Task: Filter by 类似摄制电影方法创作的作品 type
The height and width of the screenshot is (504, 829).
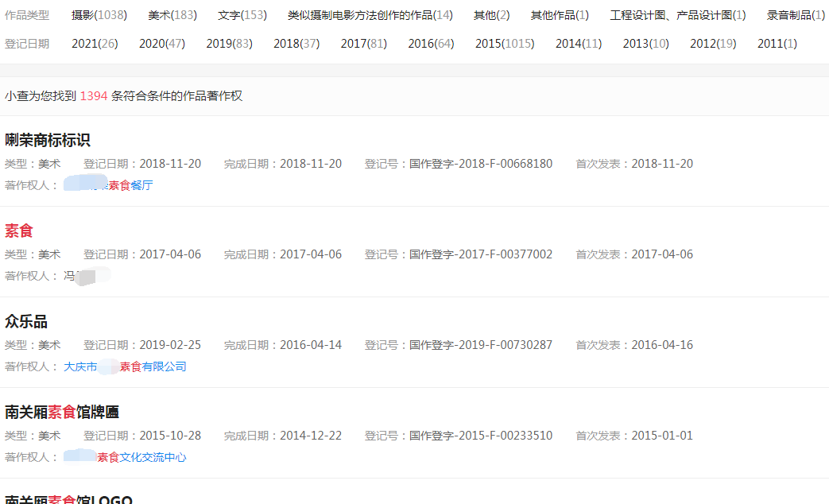Action: (x=369, y=14)
